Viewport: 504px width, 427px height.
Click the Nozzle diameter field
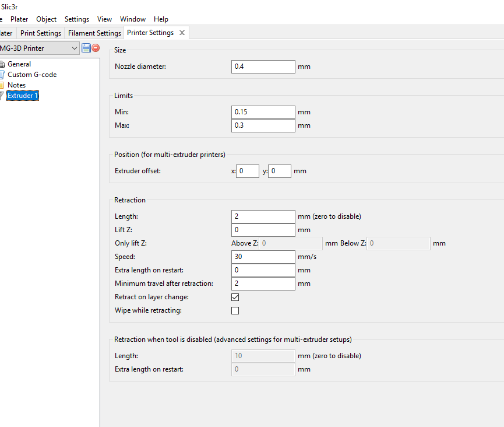point(263,66)
